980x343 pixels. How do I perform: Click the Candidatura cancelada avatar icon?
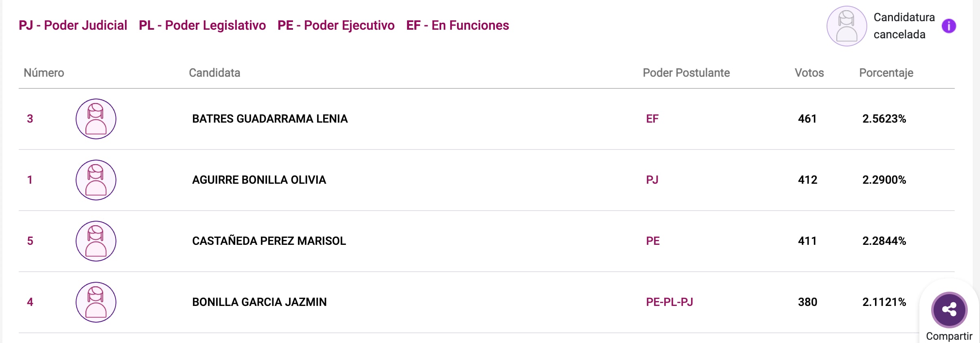click(847, 26)
